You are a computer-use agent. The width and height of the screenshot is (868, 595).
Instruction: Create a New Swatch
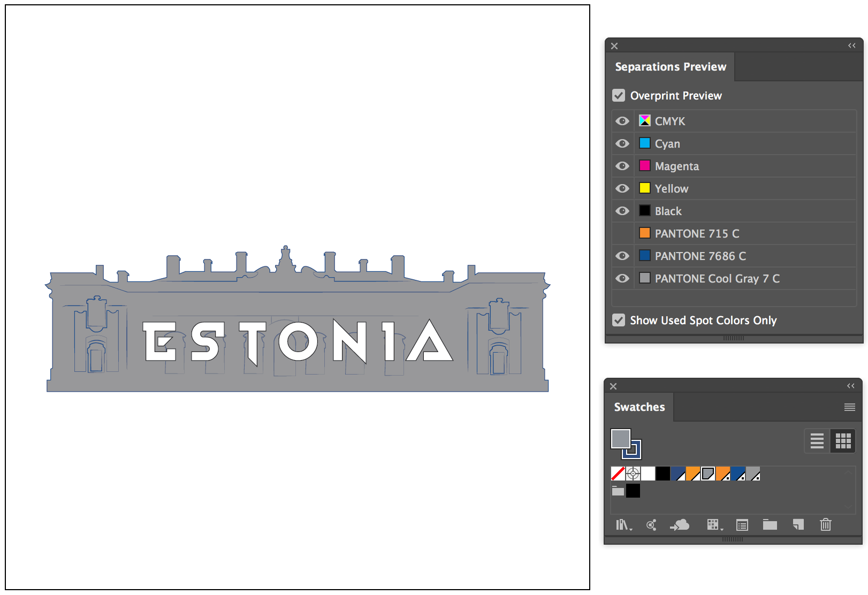(798, 525)
